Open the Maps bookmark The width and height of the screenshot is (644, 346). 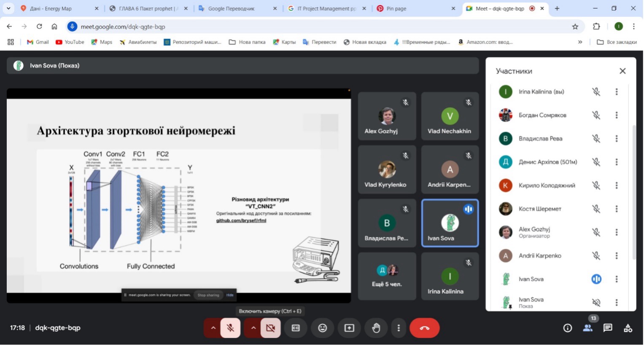pyautogui.click(x=102, y=42)
